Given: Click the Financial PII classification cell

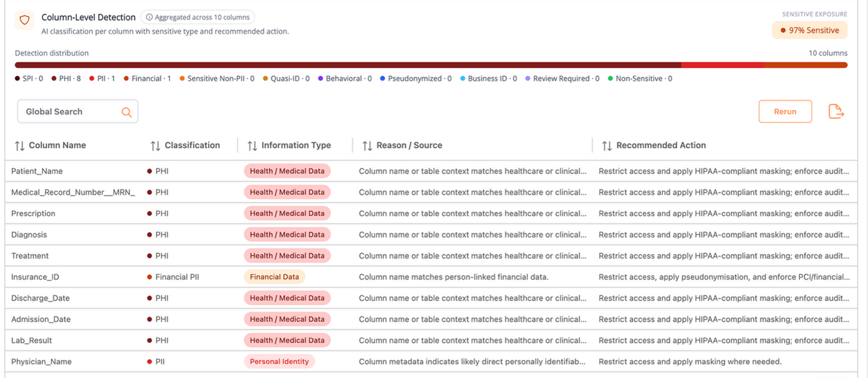Looking at the screenshot, I should [x=173, y=277].
